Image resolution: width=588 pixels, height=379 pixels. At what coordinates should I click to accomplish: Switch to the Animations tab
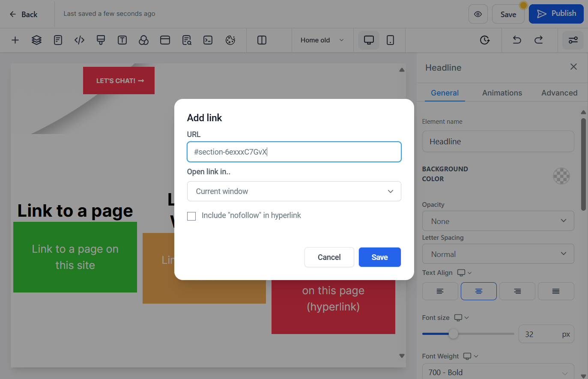502,93
